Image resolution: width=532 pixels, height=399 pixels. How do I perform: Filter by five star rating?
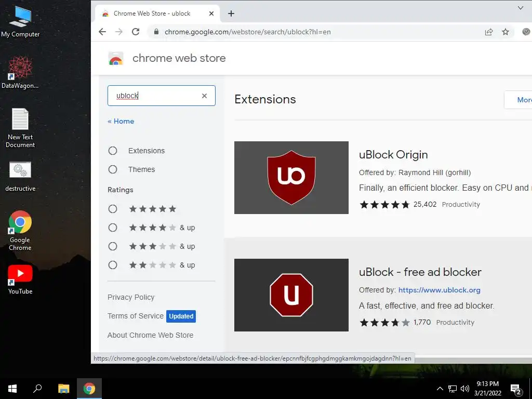click(113, 209)
